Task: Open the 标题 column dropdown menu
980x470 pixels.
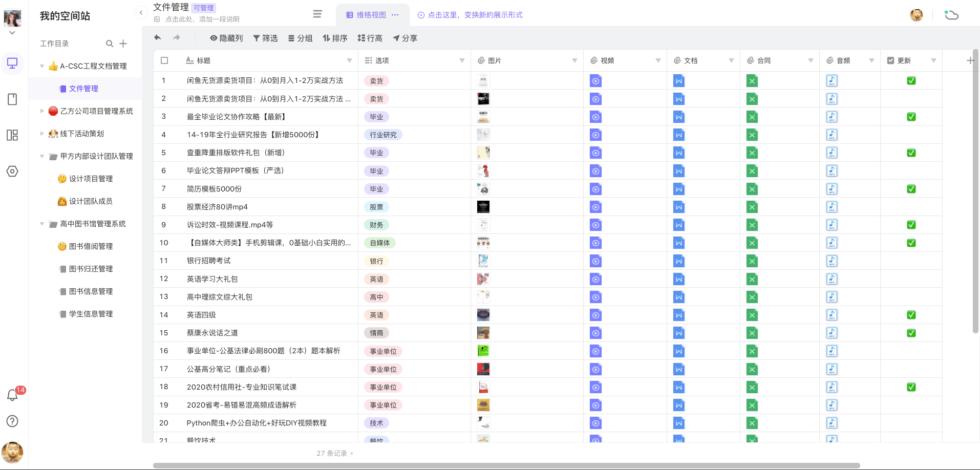Action: pyautogui.click(x=350, y=60)
